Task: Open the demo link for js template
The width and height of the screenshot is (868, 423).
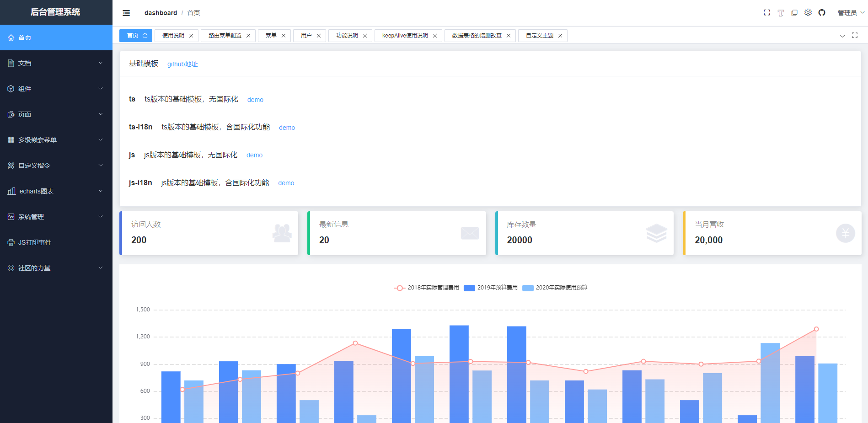Action: point(254,155)
